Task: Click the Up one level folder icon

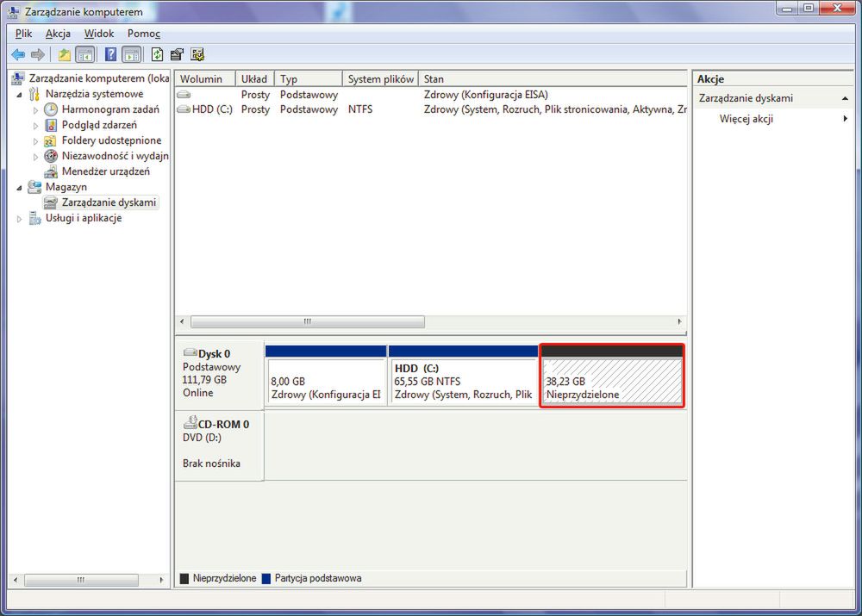Action: click(x=65, y=54)
